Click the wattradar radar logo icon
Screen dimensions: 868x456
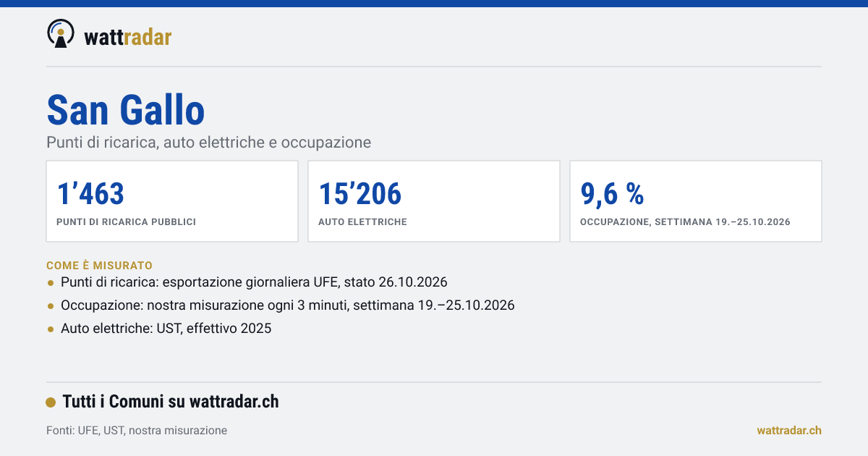coord(61,33)
